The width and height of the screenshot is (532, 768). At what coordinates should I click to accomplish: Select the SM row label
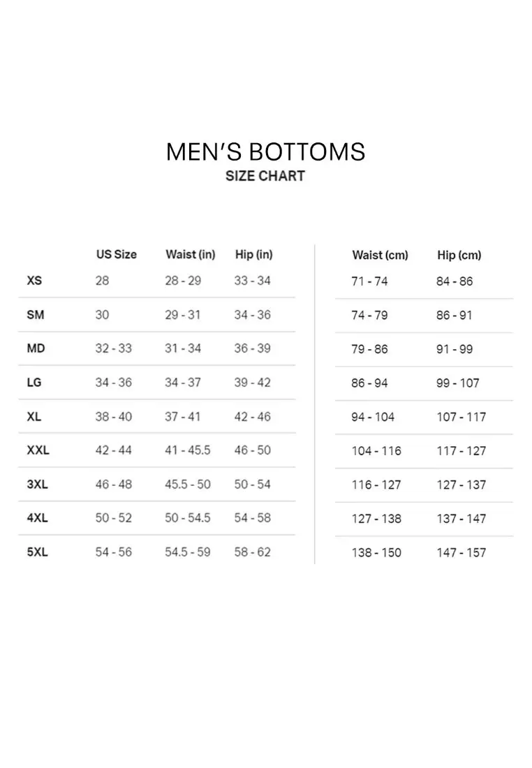(35, 315)
